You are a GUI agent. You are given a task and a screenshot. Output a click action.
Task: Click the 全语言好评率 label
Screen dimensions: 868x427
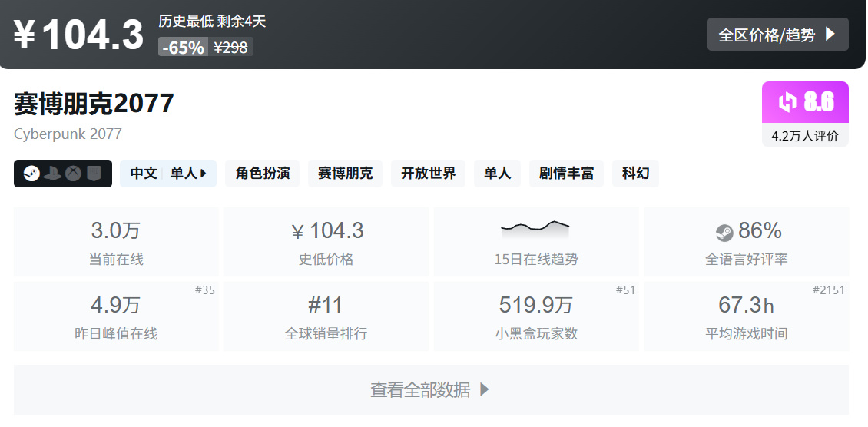coord(746,259)
